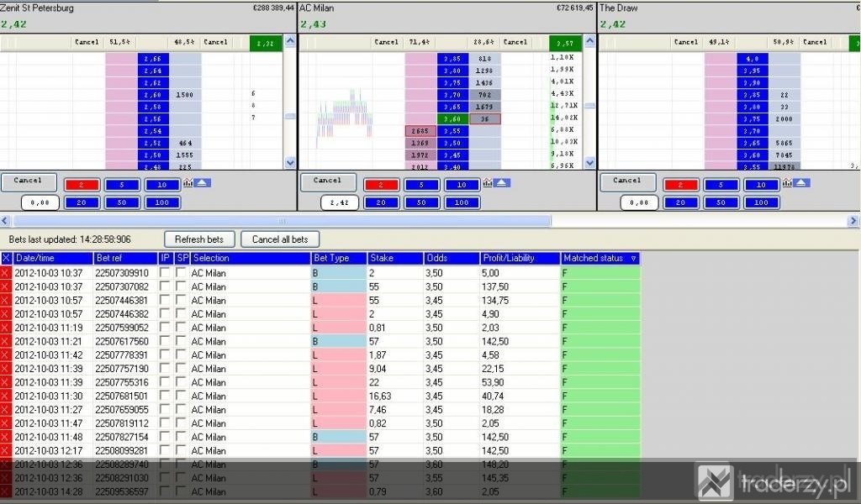Sort bets by Selection column header
Screen dimensions: 861x504
coord(251,259)
